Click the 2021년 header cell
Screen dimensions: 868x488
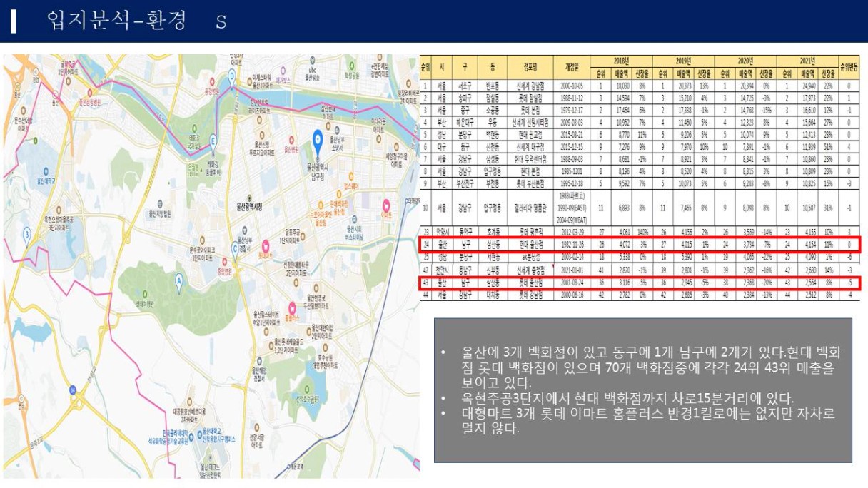click(x=808, y=61)
